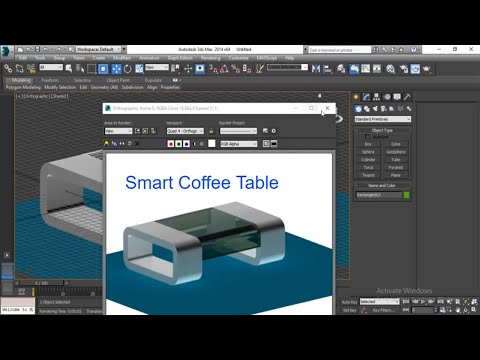Click the Save Image icon in render window
The height and width of the screenshot is (360, 480).
[x=106, y=144]
